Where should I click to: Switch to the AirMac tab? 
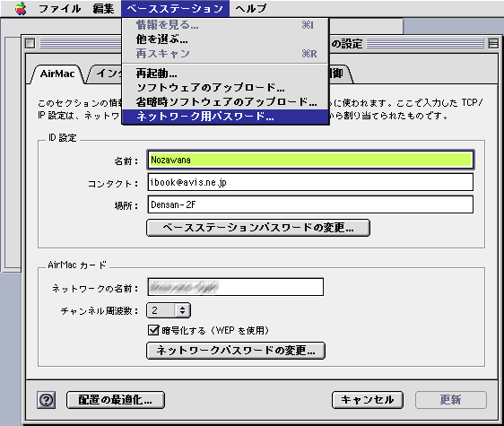click(57, 74)
